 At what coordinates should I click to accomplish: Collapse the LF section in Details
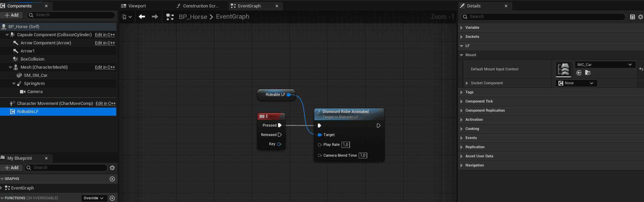click(x=461, y=46)
